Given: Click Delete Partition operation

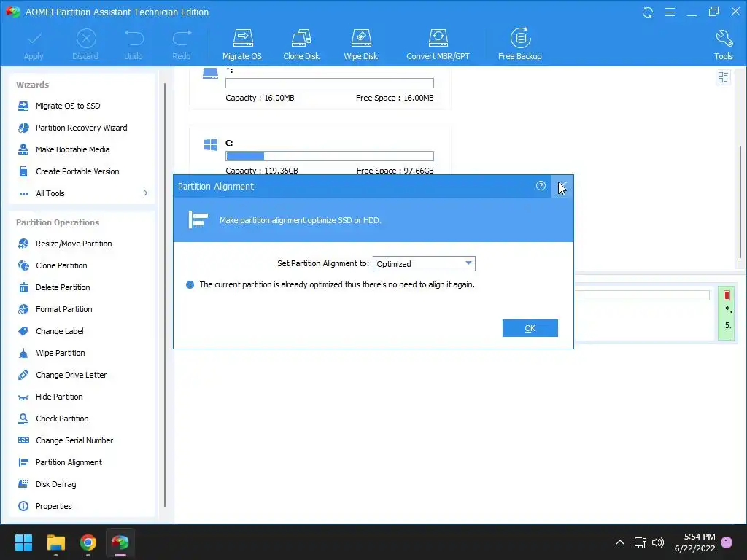Looking at the screenshot, I should coord(63,287).
